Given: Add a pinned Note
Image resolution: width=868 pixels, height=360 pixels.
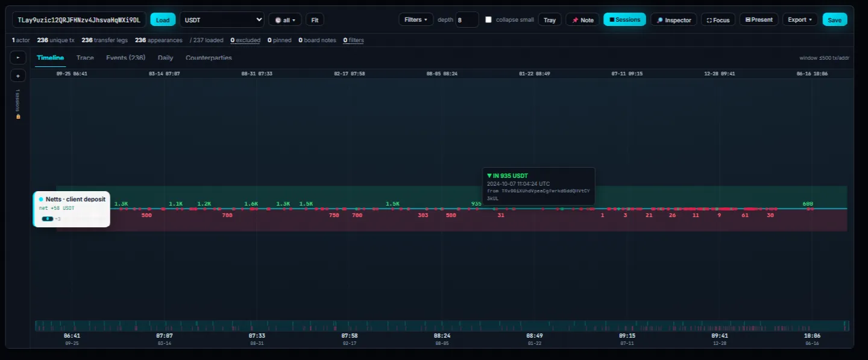Looking at the screenshot, I should (x=583, y=20).
